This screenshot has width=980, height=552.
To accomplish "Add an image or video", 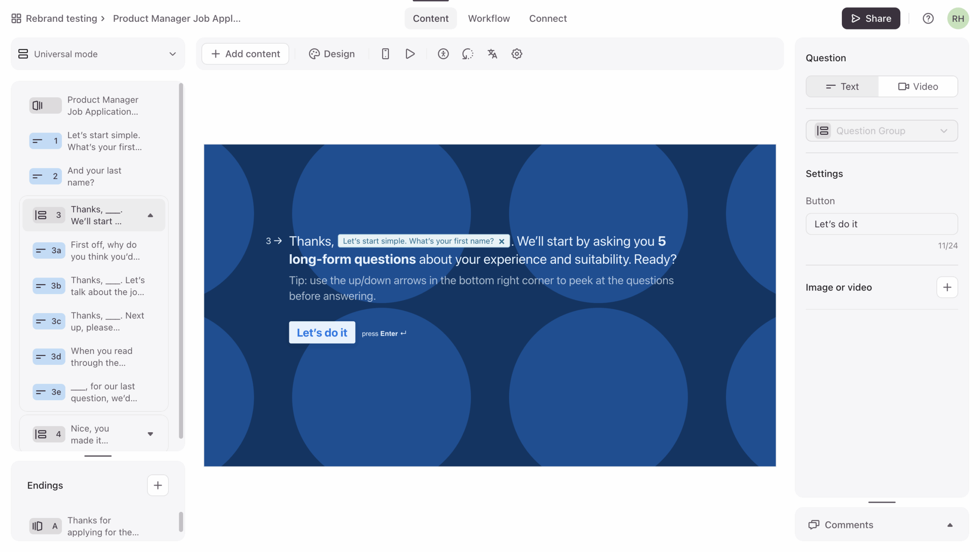I will point(946,287).
